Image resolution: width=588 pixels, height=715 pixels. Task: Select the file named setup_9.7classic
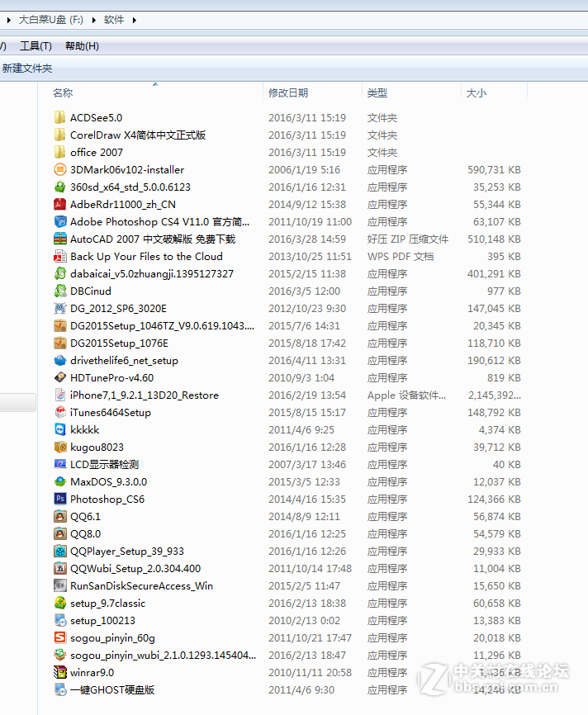107,604
